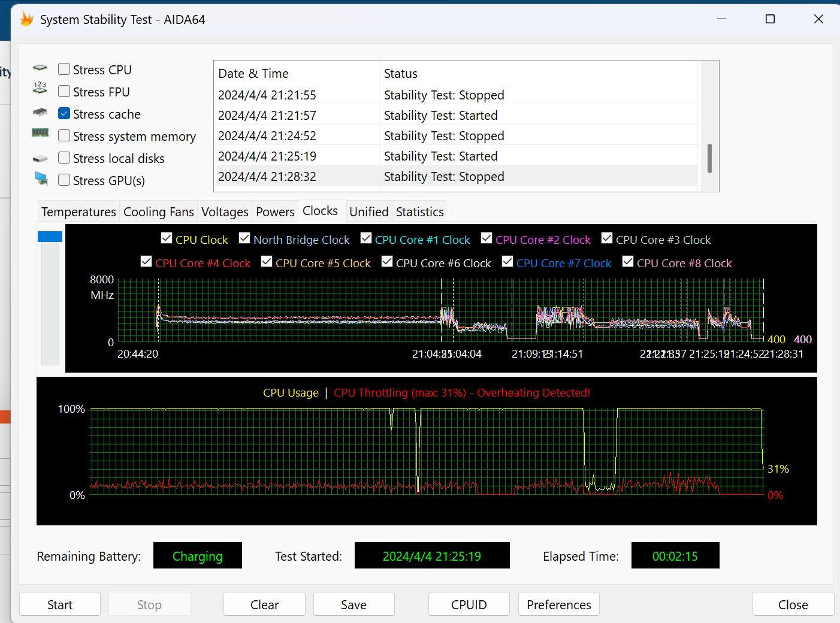Click the CPU chip icon beside Stress CPU
Screen dimensions: 840x623
click(40, 68)
